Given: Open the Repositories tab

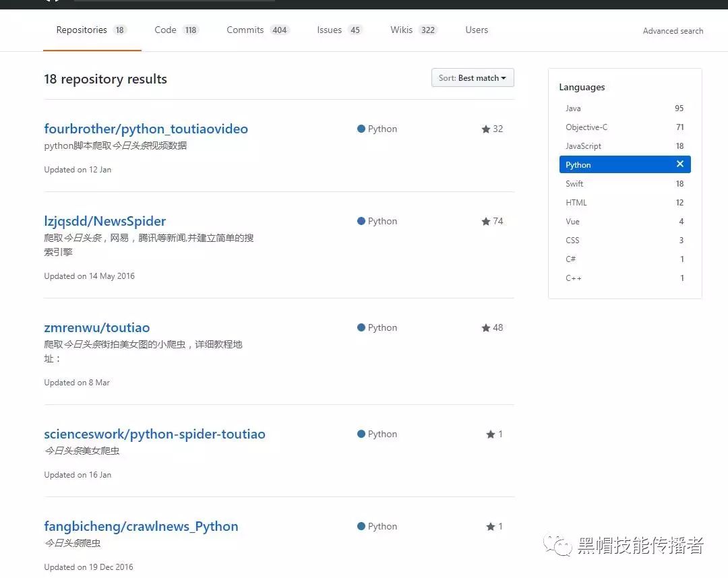Looking at the screenshot, I should [x=92, y=30].
